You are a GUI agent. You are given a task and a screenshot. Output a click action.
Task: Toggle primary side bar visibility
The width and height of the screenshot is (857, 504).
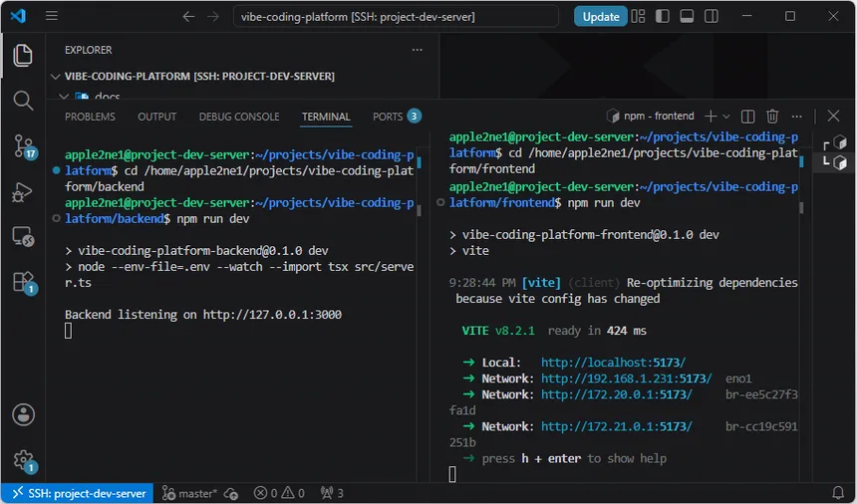663,16
